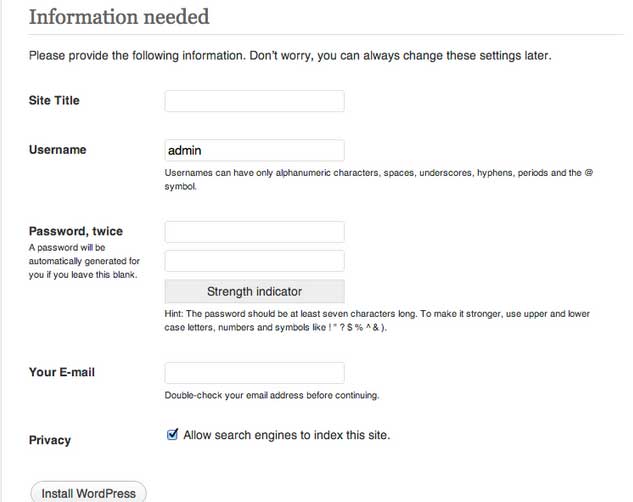This screenshot has height=502, width=633.
Task: Click the Privacy label
Action: [50, 440]
